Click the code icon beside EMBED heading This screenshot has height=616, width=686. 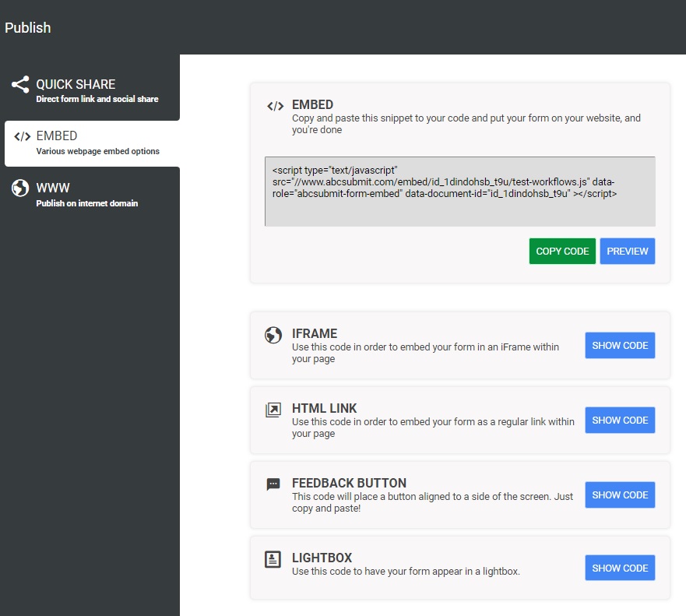tap(275, 106)
